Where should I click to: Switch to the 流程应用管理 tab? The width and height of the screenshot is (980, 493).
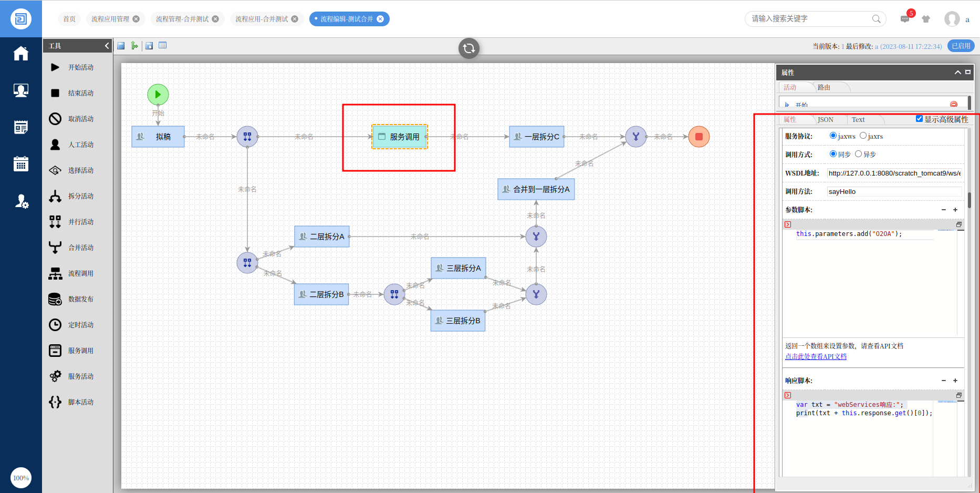[x=110, y=19]
